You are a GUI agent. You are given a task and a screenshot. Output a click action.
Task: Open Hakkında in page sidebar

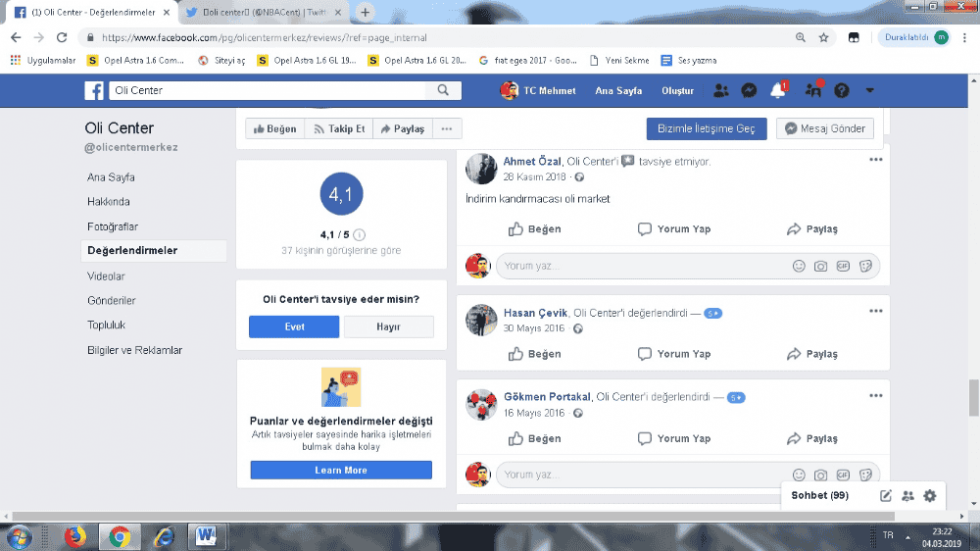coord(109,202)
